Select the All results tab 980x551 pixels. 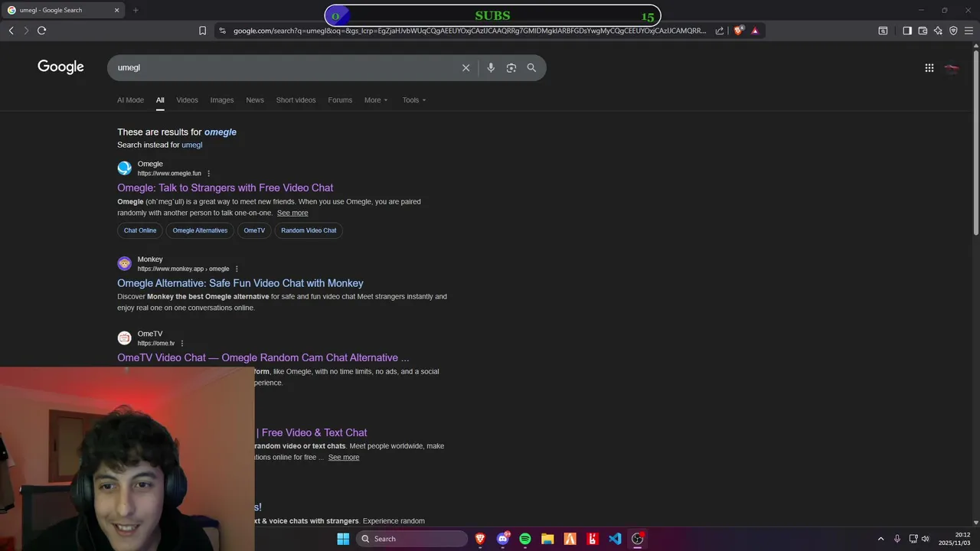point(160,100)
